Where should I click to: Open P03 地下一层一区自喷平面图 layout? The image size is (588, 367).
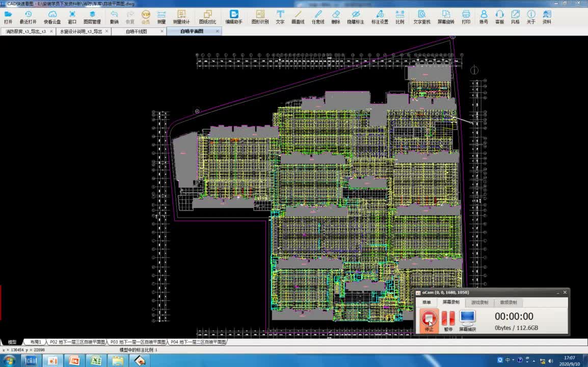tap(138, 342)
